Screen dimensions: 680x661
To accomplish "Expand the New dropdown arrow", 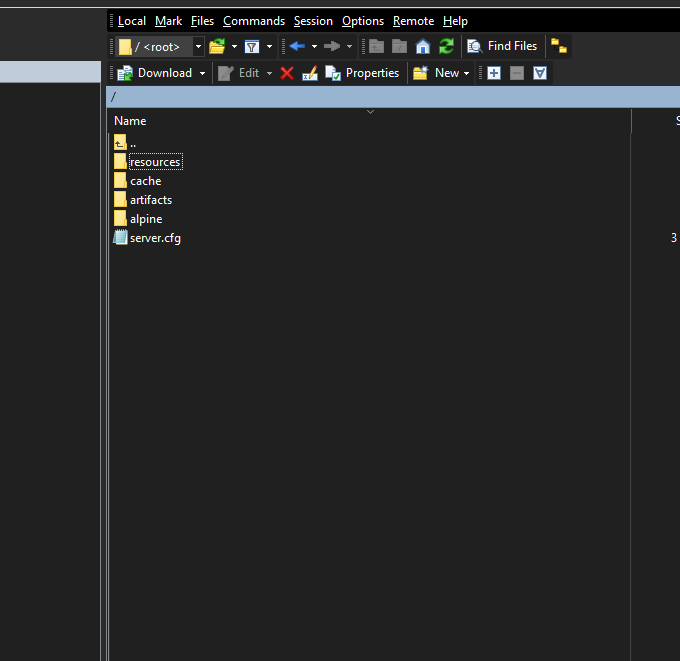I will coord(467,73).
